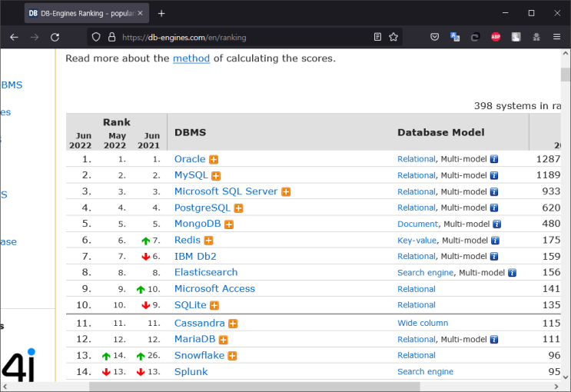Open the 'method' link for score calculation
571x392 pixels.
pyautogui.click(x=191, y=58)
